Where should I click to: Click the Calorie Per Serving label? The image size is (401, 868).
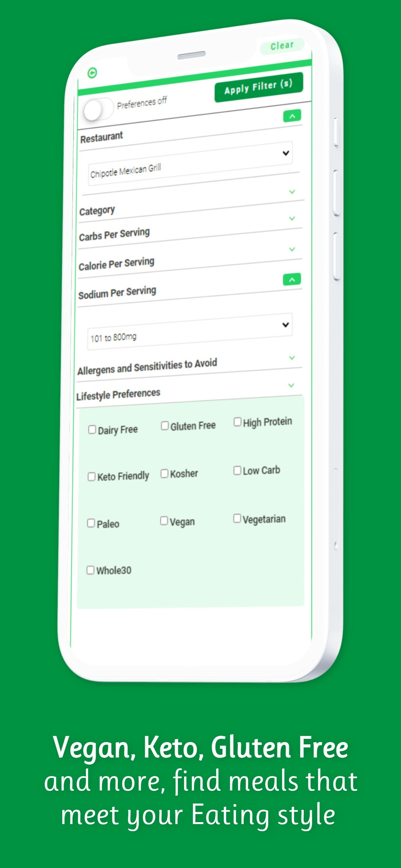point(117,264)
